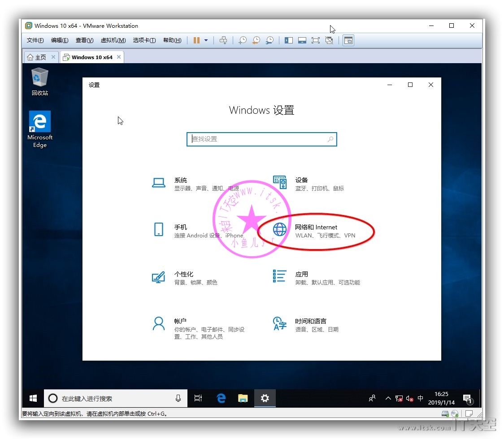Click the muted volume tray icon

click(x=409, y=399)
